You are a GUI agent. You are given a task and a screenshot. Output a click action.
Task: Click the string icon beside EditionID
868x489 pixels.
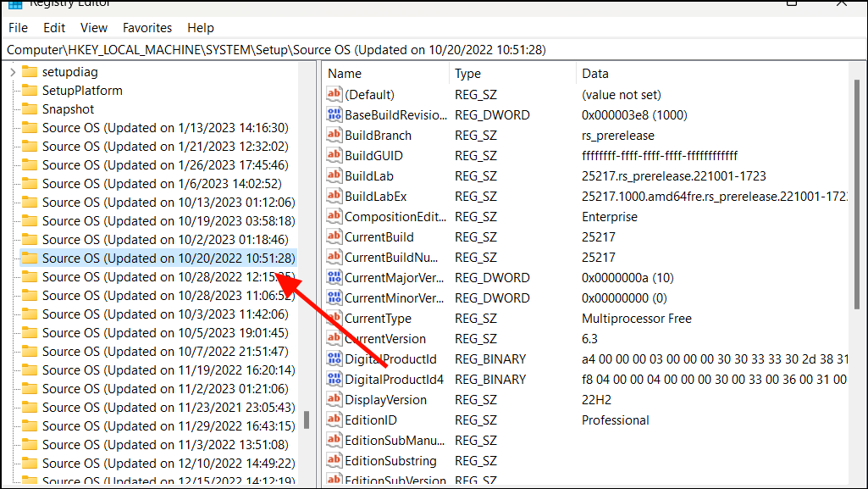tap(334, 420)
